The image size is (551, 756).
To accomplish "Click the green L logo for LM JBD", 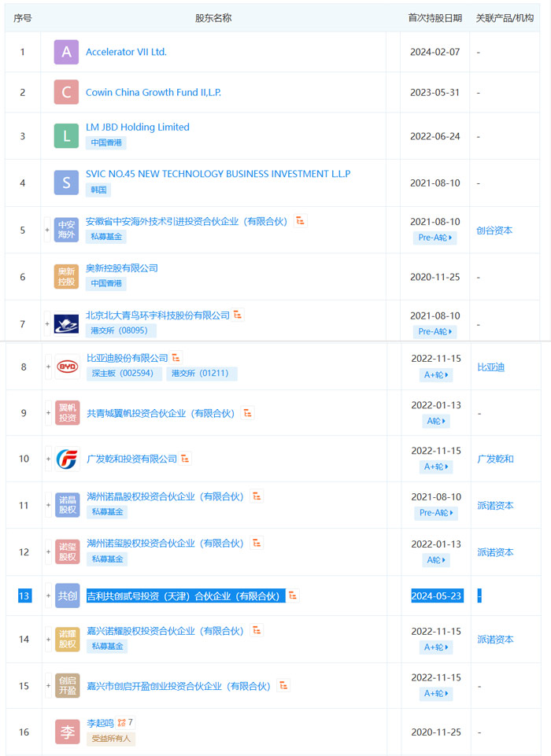I will click(x=67, y=136).
